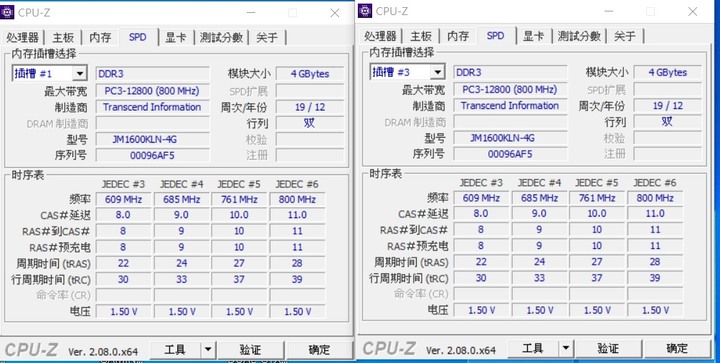This screenshot has width=720, height=363.
Task: Click 验证 button in left window
Action: [250, 350]
